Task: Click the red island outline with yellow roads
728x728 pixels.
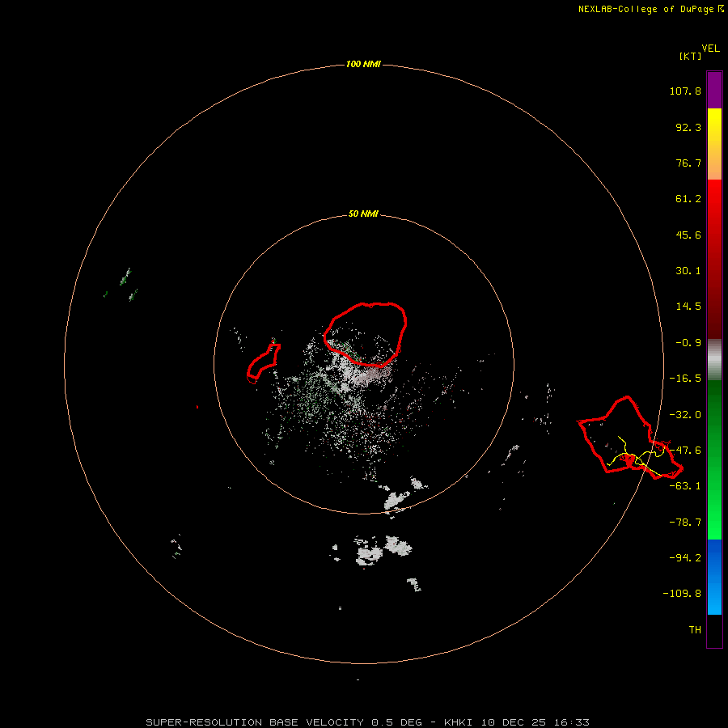Action: tap(630, 438)
